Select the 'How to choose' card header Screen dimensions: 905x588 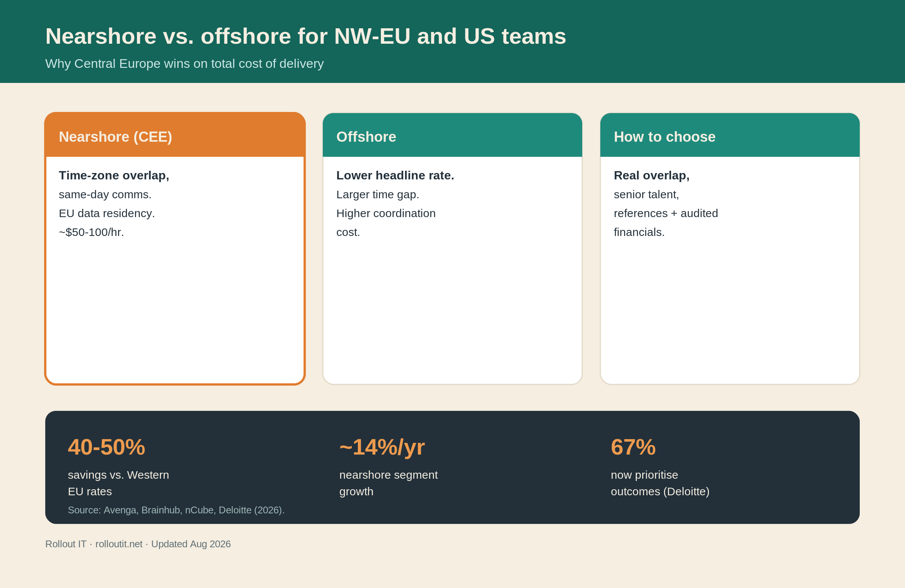coord(730,135)
